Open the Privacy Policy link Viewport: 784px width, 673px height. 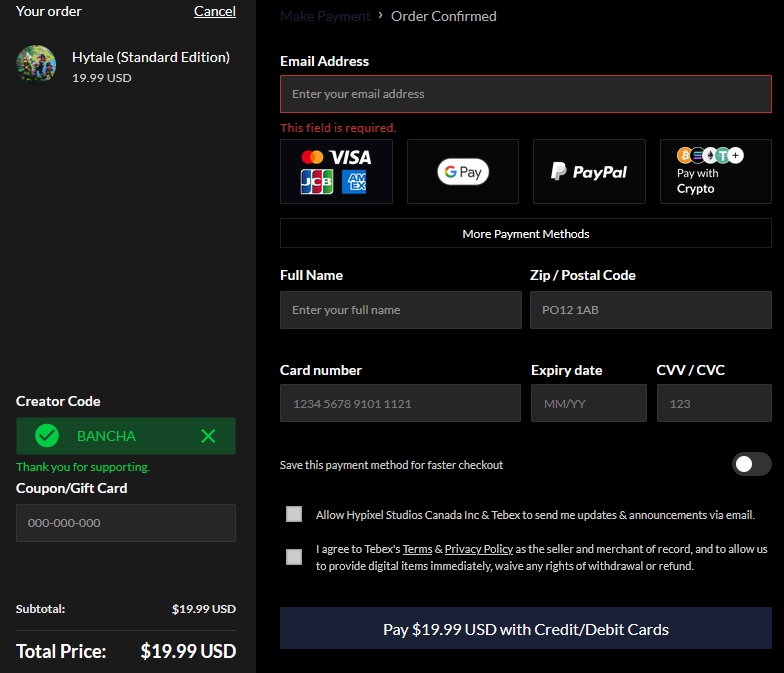click(478, 549)
